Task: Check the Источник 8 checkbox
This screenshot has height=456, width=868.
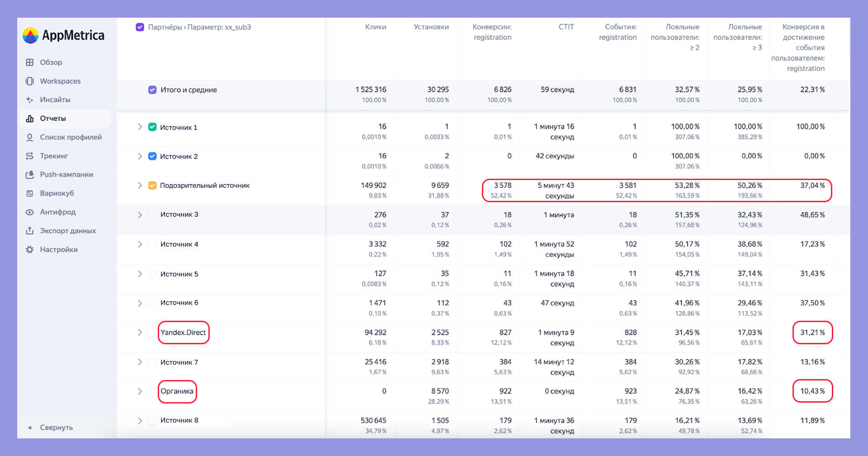Action: [x=152, y=420]
